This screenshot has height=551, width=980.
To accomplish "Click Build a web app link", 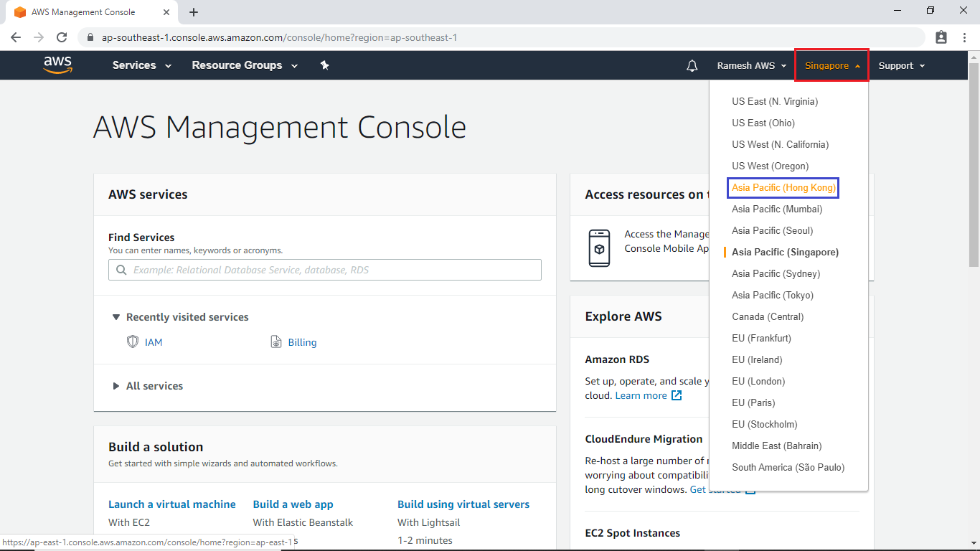I will tap(293, 504).
